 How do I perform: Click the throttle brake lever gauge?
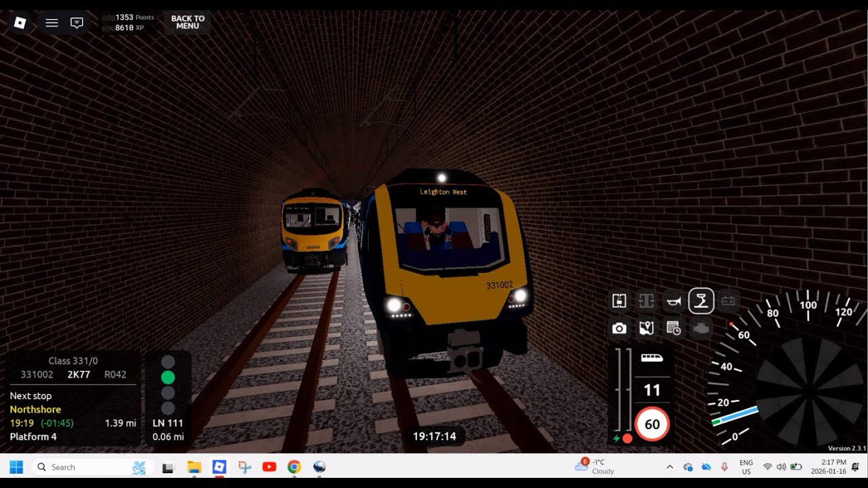click(x=623, y=390)
